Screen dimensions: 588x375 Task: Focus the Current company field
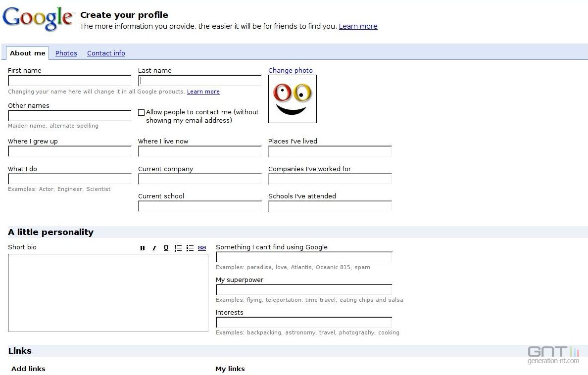(200, 179)
